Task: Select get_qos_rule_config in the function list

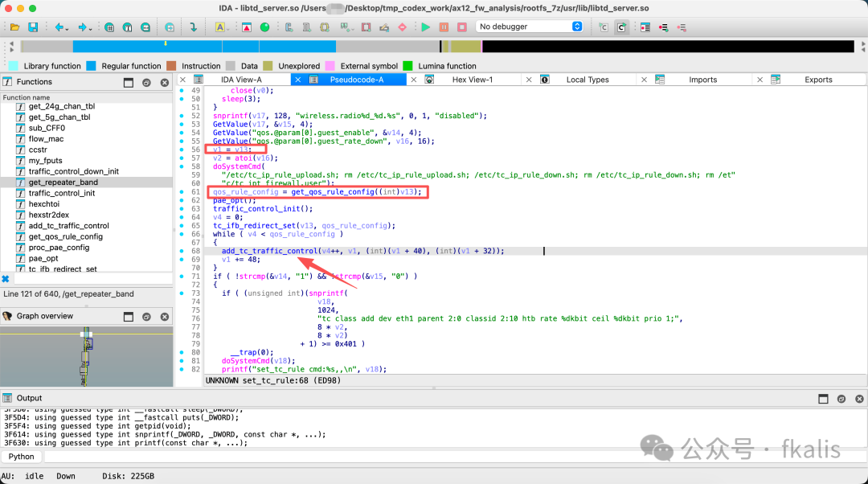Action: (x=65, y=236)
